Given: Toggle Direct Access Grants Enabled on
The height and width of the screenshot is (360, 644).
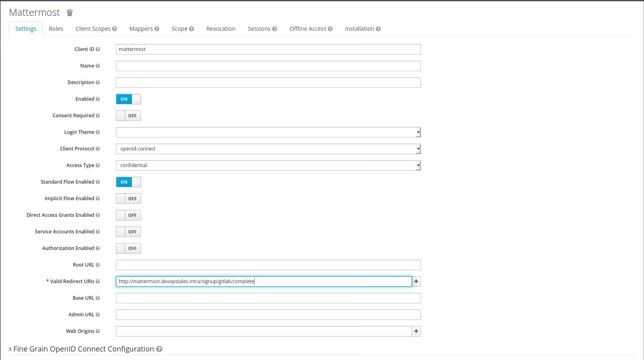Looking at the screenshot, I should (128, 215).
